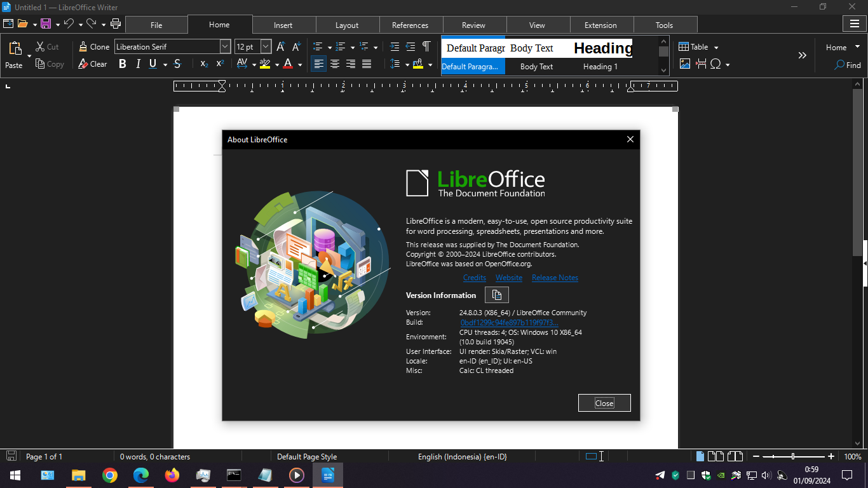The height and width of the screenshot is (488, 868).
Task: Click the Insert Image icon
Action: click(x=684, y=64)
